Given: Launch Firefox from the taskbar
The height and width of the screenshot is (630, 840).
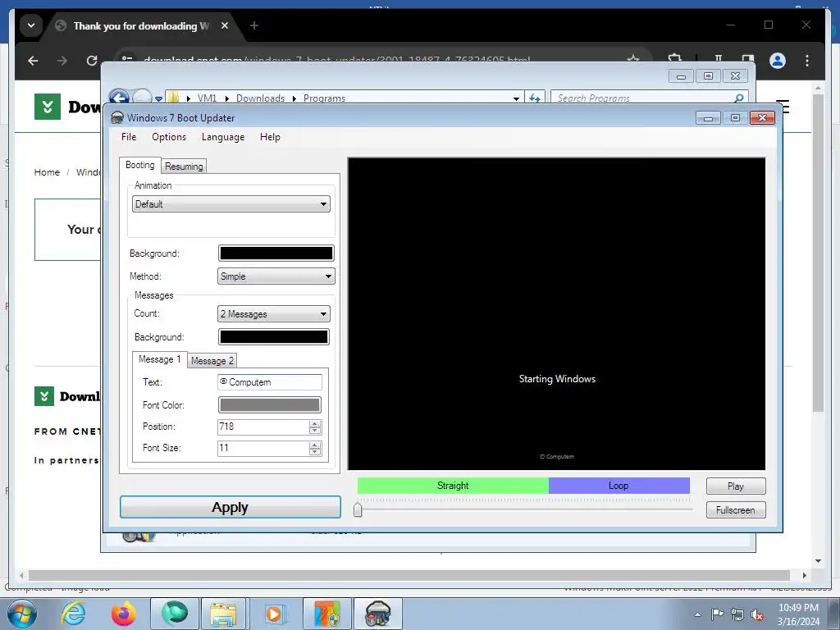Looking at the screenshot, I should pos(124,614).
